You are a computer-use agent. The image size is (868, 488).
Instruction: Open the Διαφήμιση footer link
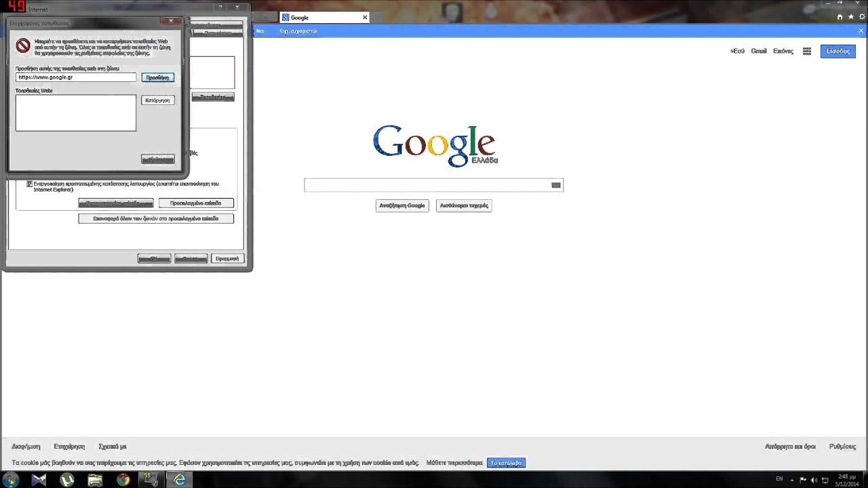(26, 447)
